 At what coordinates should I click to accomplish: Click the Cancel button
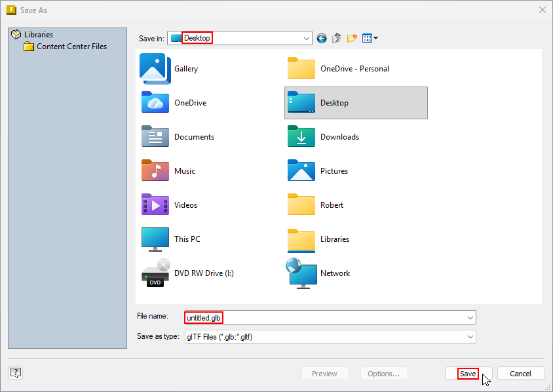click(x=521, y=374)
